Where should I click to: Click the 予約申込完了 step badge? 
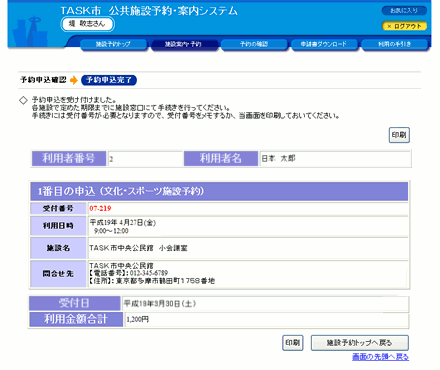coord(109,80)
